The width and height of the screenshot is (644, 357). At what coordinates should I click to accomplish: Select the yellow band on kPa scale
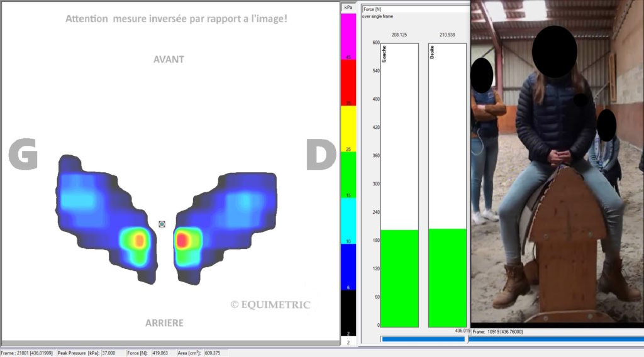pos(348,128)
